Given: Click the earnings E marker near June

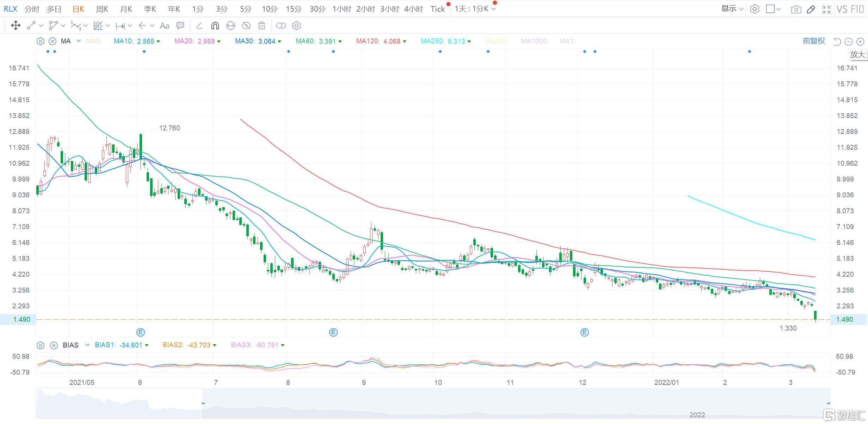Looking at the screenshot, I should tap(141, 332).
